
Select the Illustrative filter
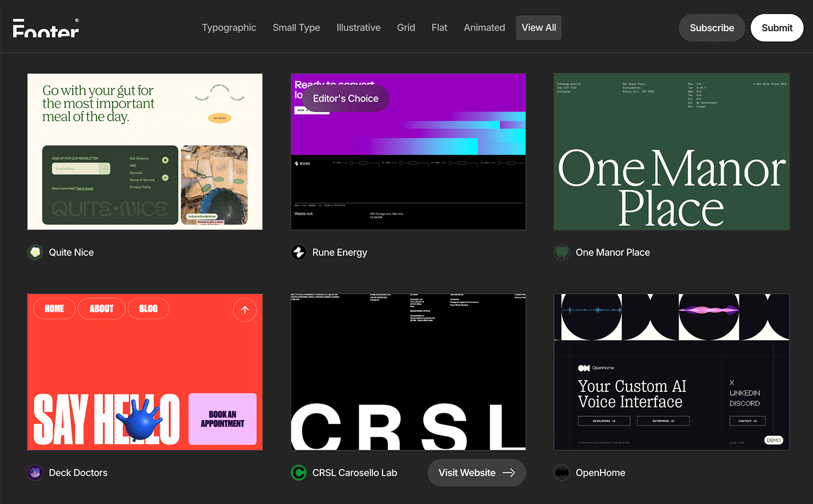pos(358,28)
